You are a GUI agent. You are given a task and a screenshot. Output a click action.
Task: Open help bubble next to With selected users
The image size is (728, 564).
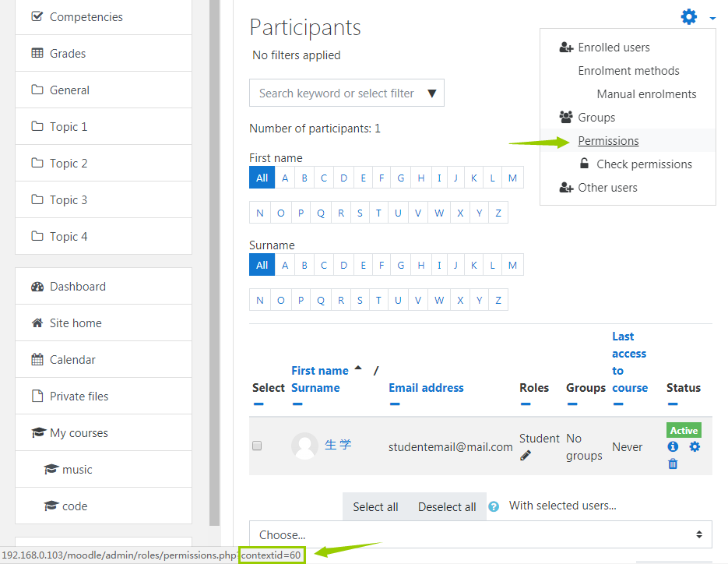pos(494,506)
